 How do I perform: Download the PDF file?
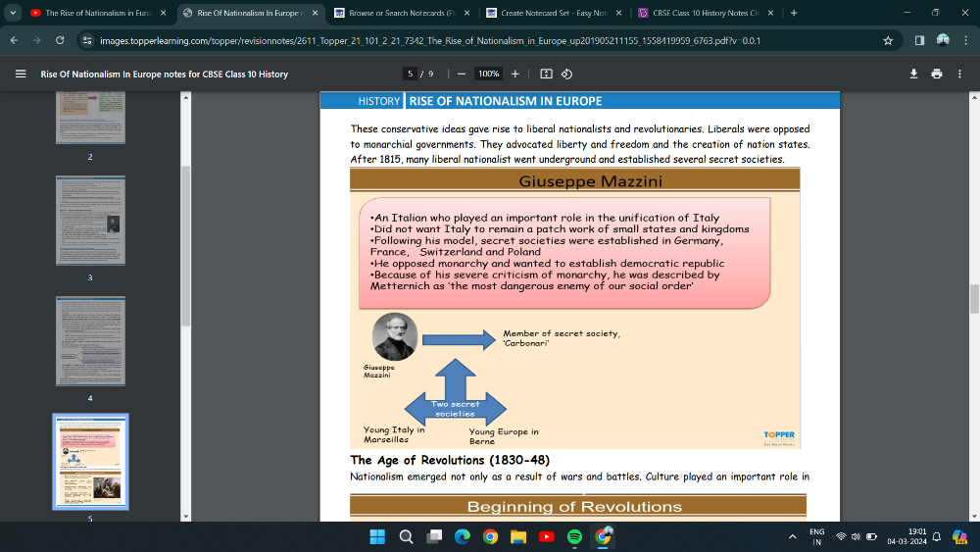coord(913,74)
